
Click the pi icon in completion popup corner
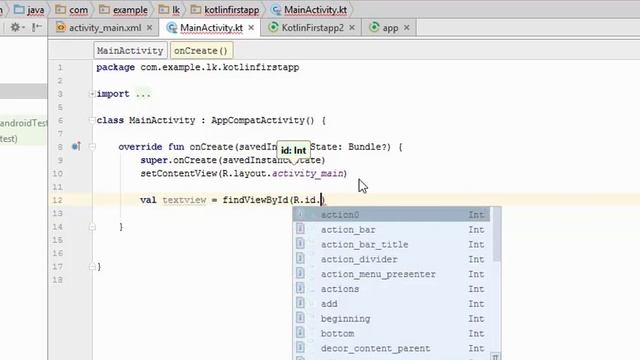click(495, 357)
